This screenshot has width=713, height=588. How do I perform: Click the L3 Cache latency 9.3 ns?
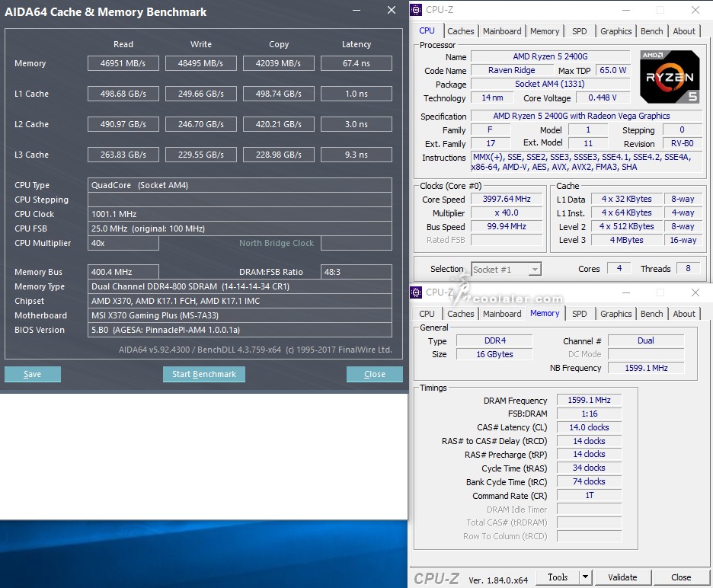(x=356, y=155)
